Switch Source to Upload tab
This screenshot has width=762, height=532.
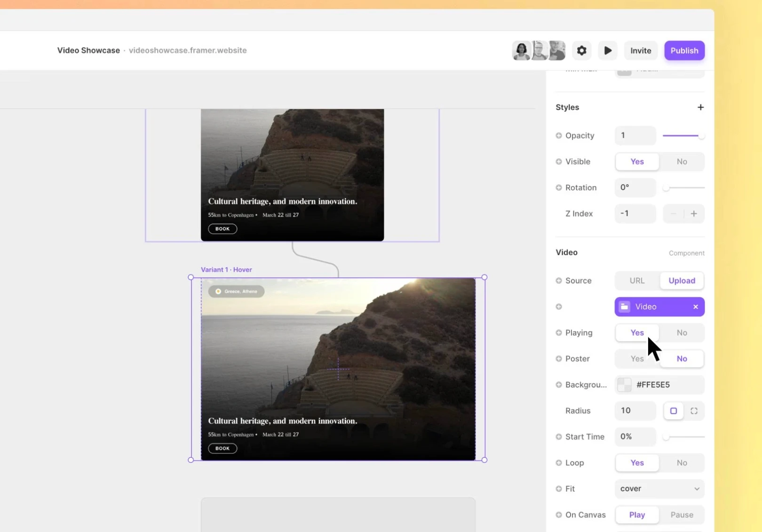click(x=682, y=281)
